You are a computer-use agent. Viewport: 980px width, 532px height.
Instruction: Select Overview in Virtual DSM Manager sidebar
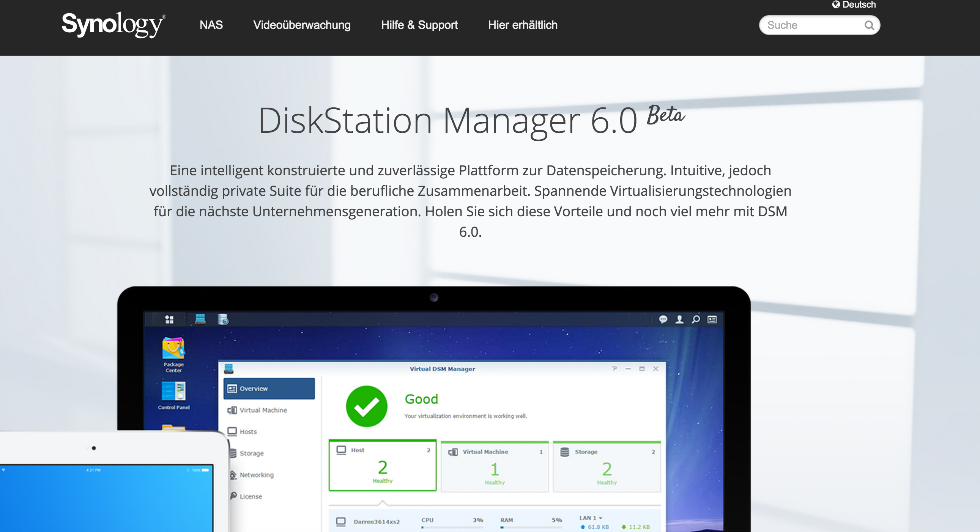coord(269,389)
